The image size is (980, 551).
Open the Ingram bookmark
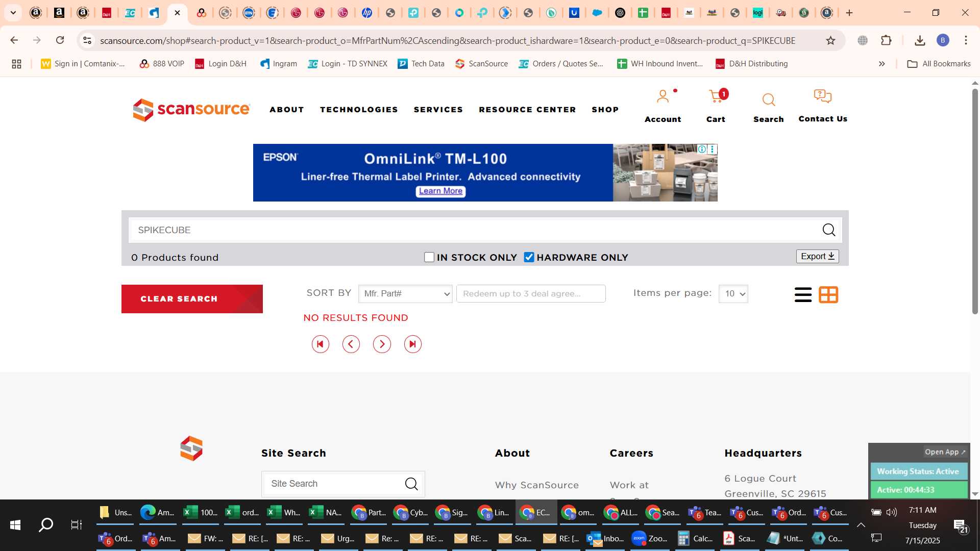coord(279,64)
